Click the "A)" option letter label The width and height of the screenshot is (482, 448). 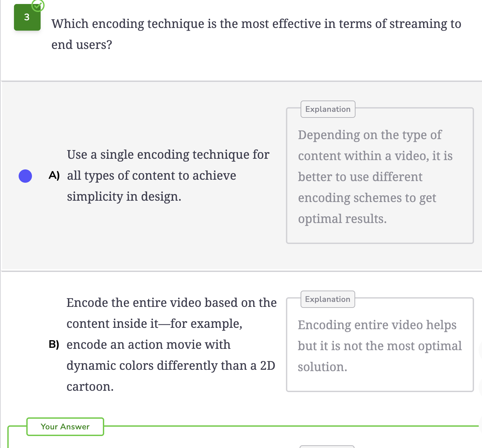54,175
